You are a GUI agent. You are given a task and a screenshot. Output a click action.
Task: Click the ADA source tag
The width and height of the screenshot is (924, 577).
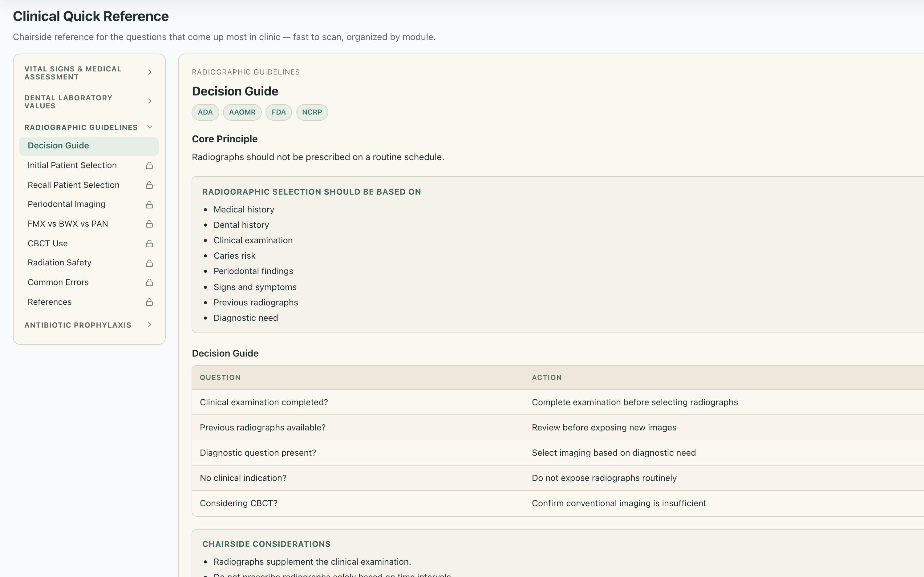[x=205, y=112]
